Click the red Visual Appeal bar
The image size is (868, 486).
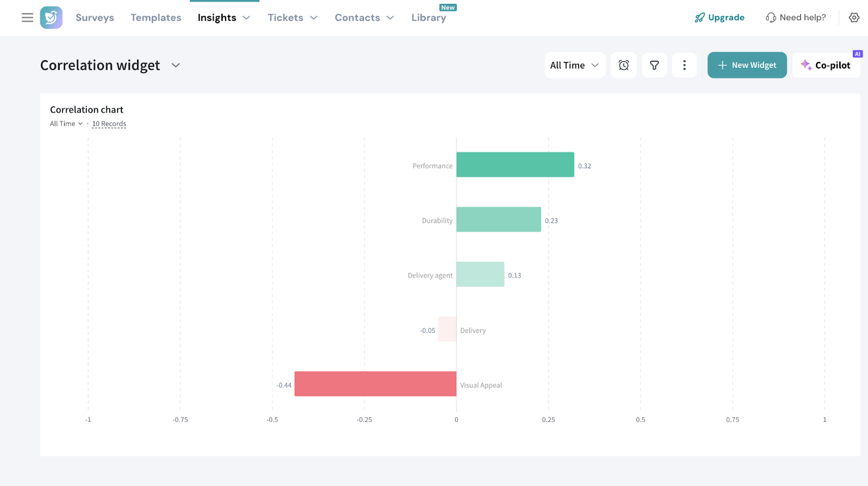tap(375, 384)
